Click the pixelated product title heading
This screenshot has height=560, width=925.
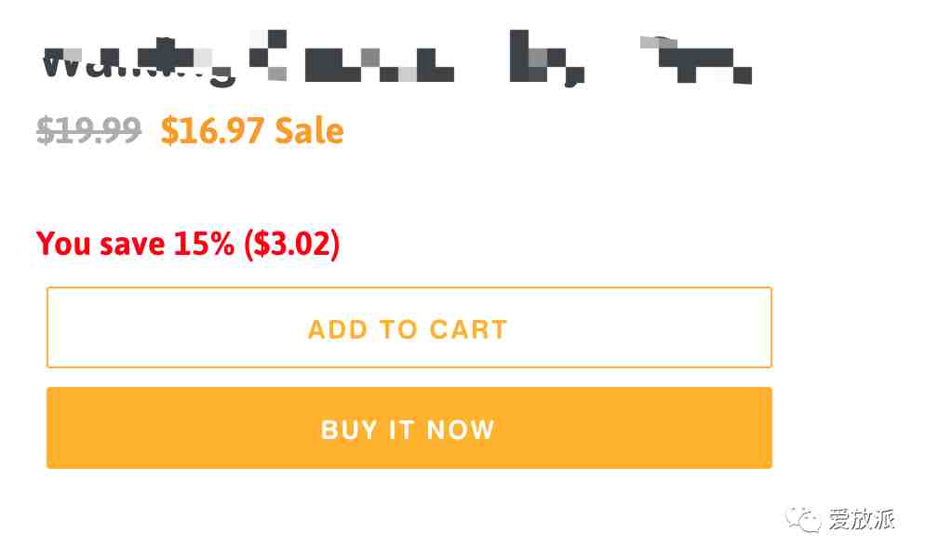397,58
